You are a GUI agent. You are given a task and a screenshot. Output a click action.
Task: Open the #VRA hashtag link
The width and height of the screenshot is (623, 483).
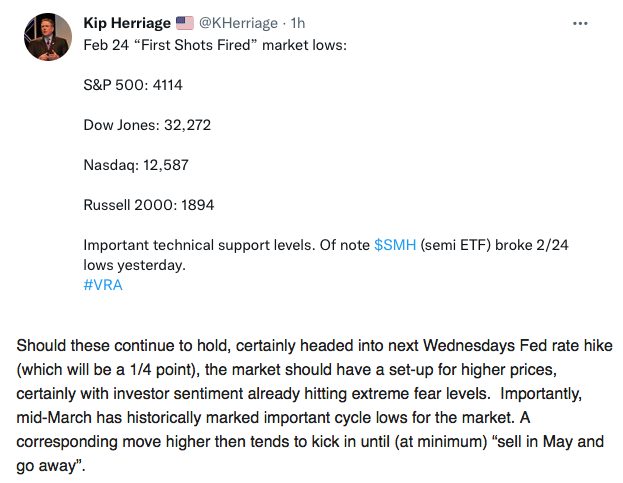[x=103, y=285]
